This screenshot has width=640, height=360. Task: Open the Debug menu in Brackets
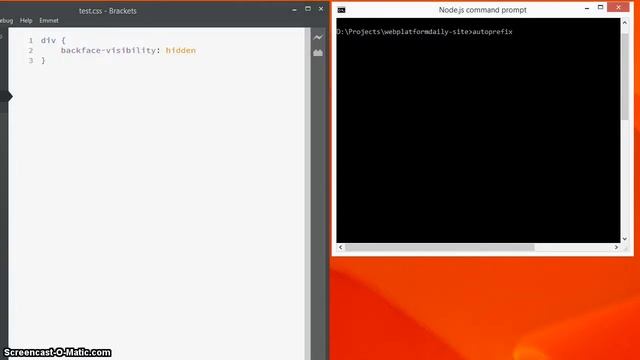(x=7, y=20)
